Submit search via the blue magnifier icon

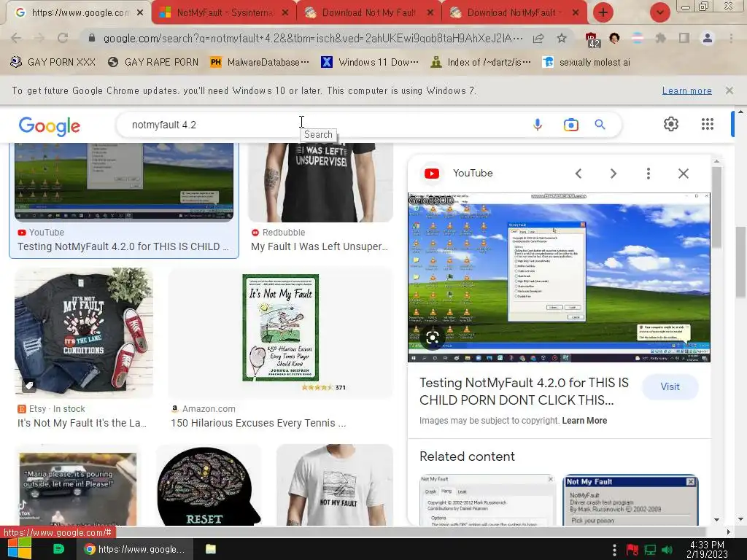(x=600, y=125)
